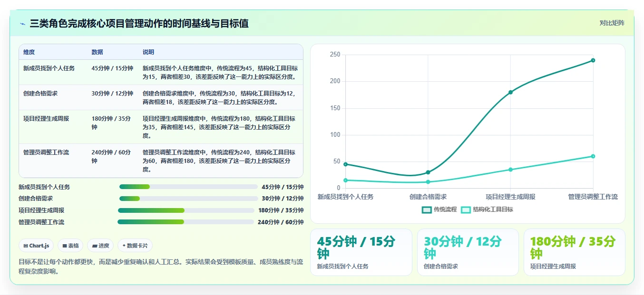Click the 数据卡片 chip
The height and width of the screenshot is (295, 644).
pyautogui.click(x=135, y=246)
